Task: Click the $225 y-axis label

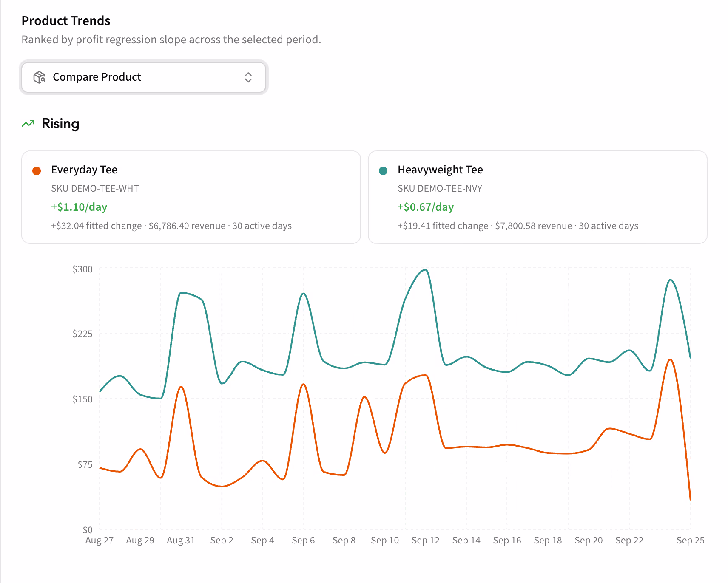Action: pyautogui.click(x=82, y=334)
